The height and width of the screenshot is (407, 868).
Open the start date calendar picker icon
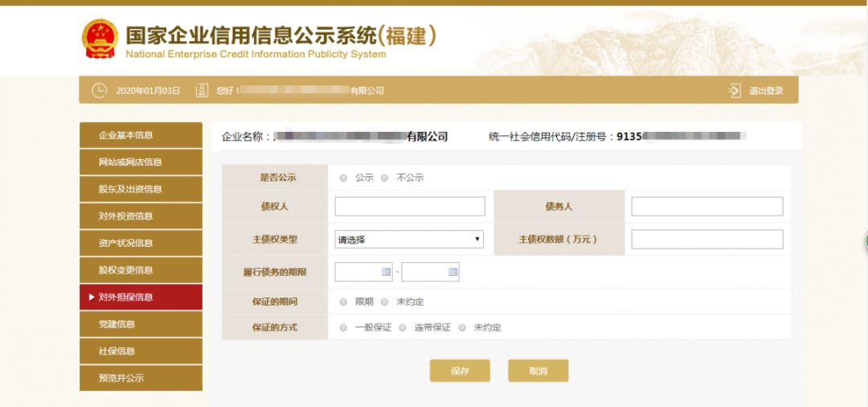[x=386, y=272]
